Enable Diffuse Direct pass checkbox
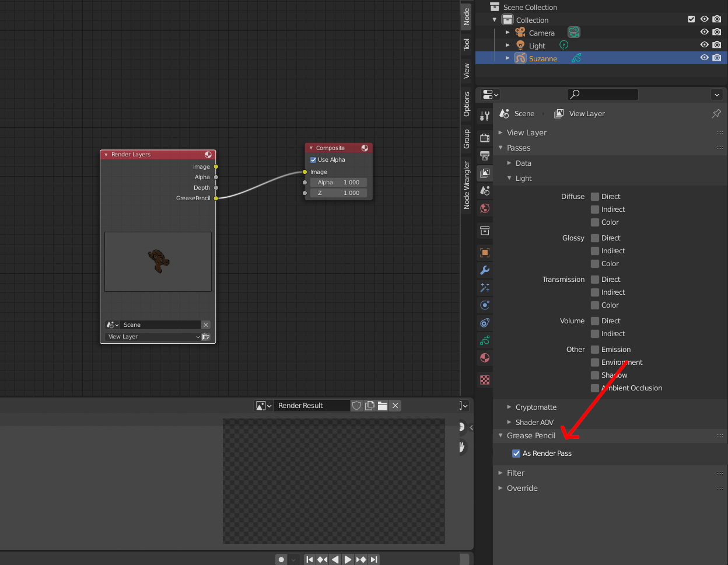This screenshot has height=565, width=728. pos(595,197)
